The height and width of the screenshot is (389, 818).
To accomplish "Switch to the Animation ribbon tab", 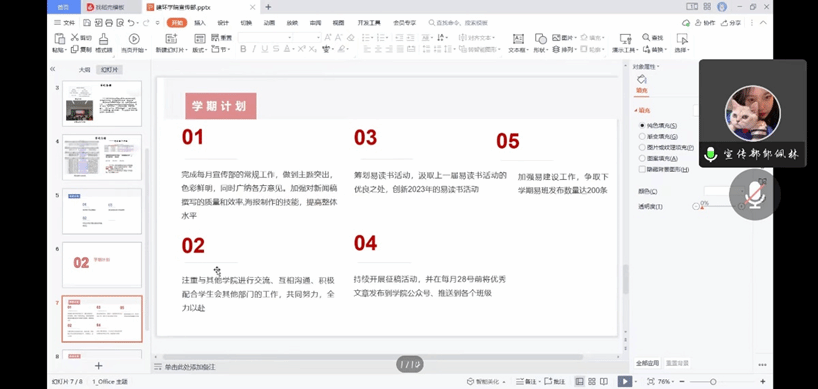I will pyautogui.click(x=269, y=23).
